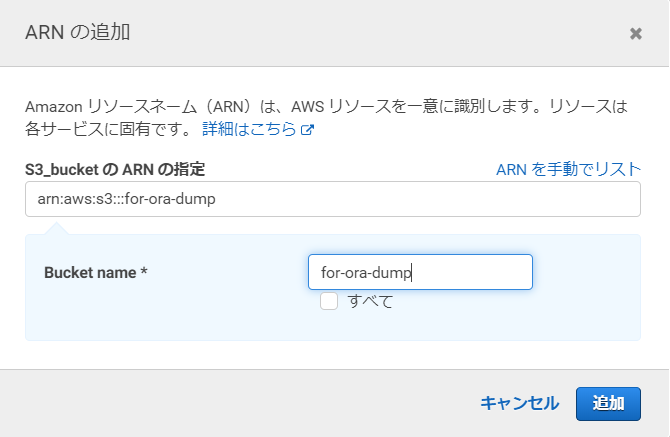Image resolution: width=670 pixels, height=437 pixels.
Task: Click empty footer area left of キャンセル
Action: (x=235, y=404)
